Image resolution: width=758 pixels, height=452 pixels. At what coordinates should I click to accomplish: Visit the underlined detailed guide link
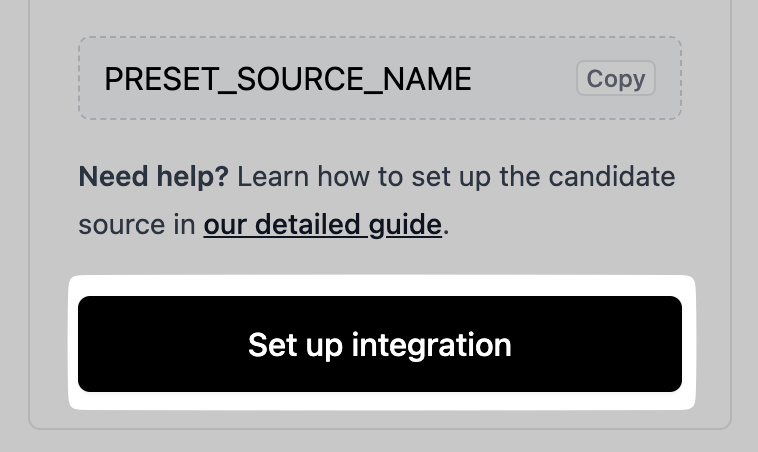pos(322,224)
